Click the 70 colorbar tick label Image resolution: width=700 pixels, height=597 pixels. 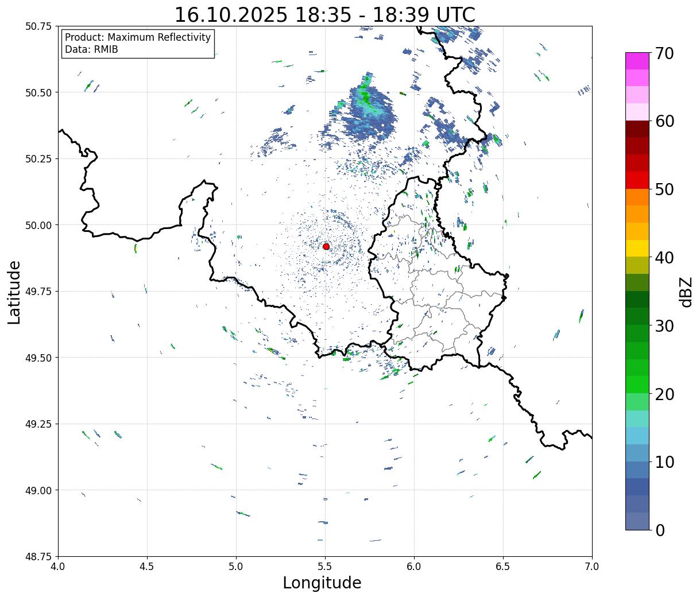click(664, 53)
